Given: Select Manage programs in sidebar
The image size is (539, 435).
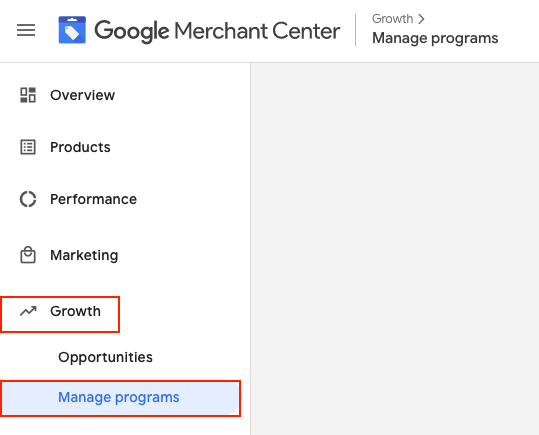Looking at the screenshot, I should 120,398.
